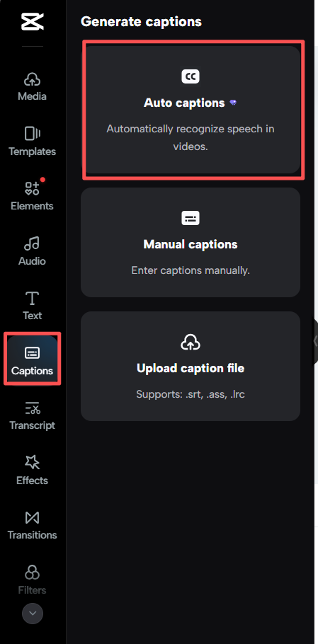Open the Filters panel
Image resolution: width=318 pixels, height=644 pixels.
(x=32, y=580)
